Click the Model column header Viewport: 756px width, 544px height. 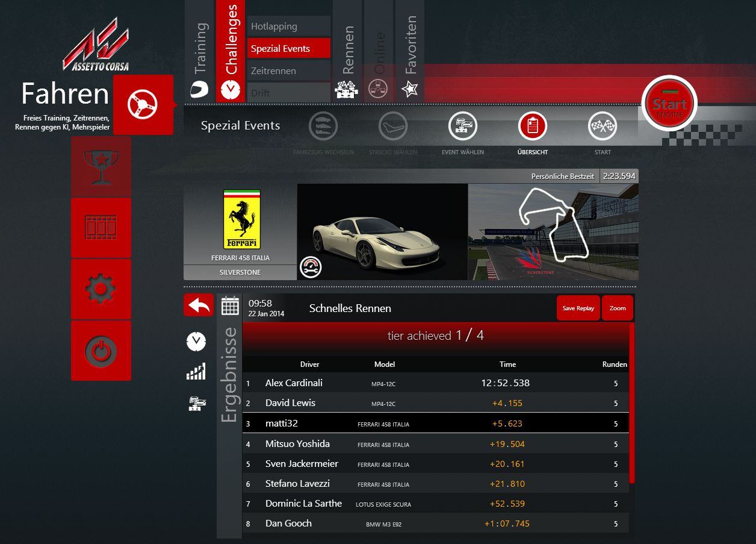click(385, 364)
